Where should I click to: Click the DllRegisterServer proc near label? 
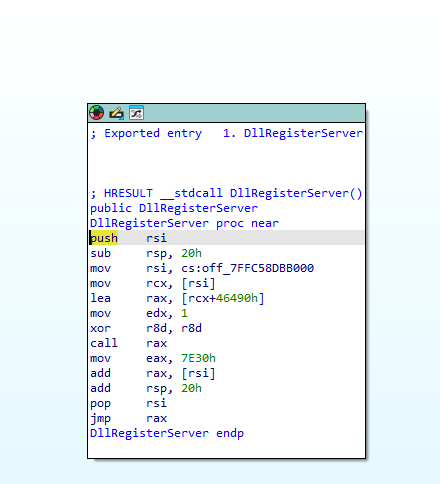(x=184, y=223)
